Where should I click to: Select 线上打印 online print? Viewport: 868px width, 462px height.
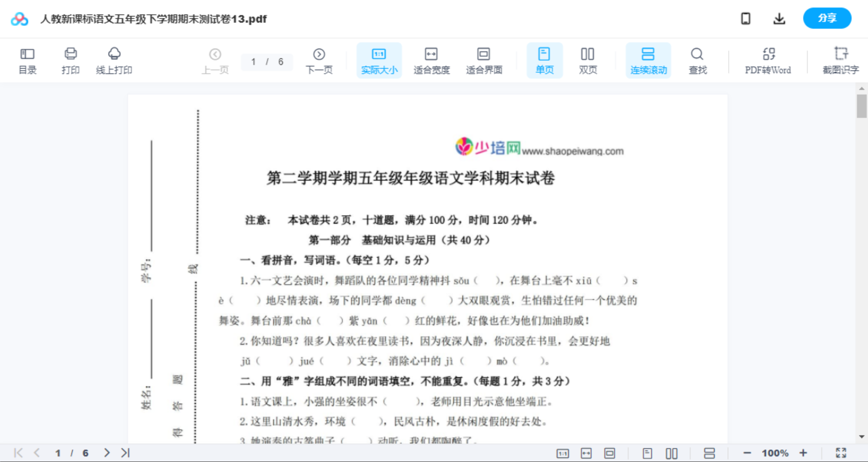coord(114,60)
